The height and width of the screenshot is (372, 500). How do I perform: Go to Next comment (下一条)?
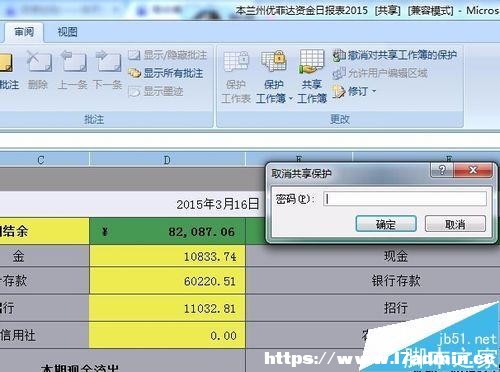point(107,71)
